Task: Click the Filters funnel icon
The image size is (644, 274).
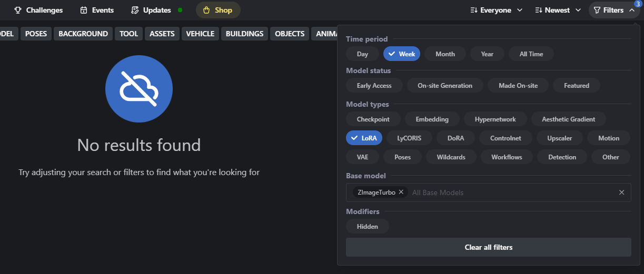Action: 597,10
